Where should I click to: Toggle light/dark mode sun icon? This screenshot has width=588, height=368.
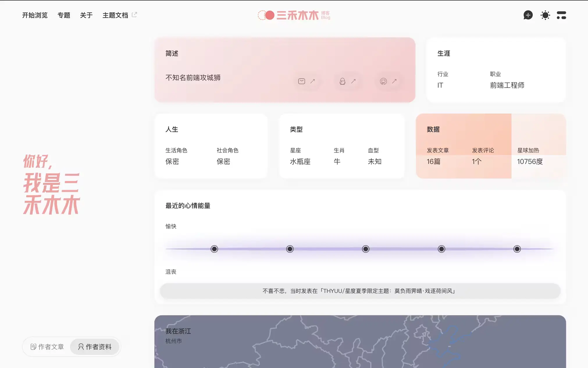coord(545,15)
